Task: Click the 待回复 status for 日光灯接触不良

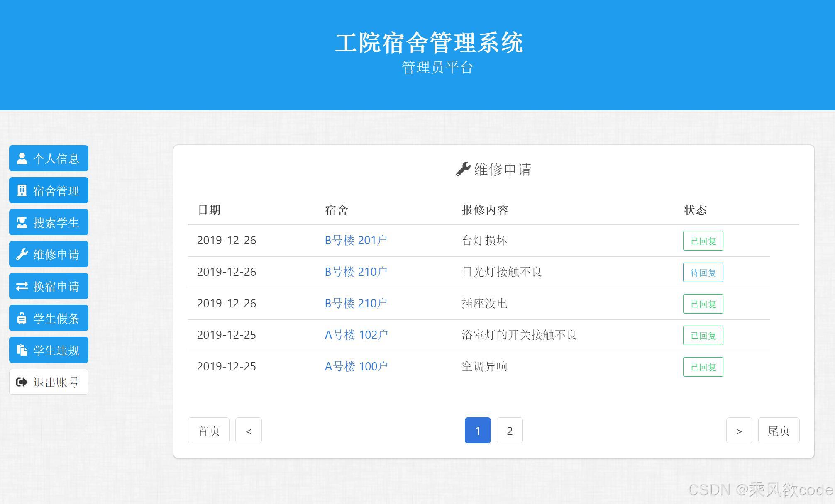Action: (703, 272)
